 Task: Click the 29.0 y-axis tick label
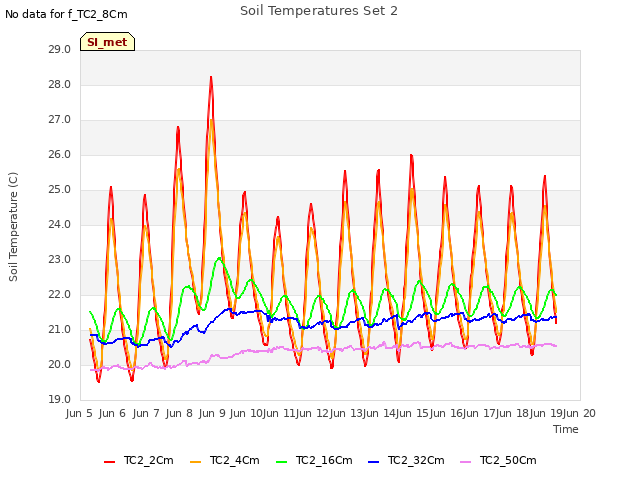point(60,50)
